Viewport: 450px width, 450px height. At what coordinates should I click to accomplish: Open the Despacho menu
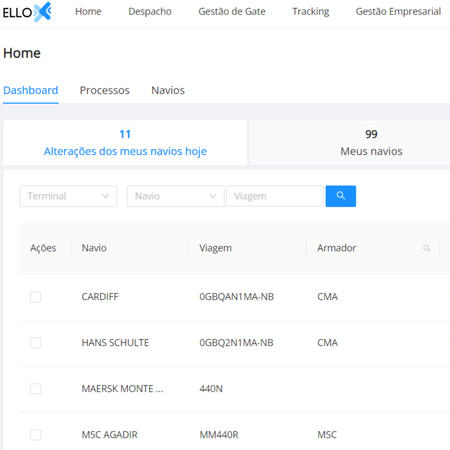tap(150, 12)
